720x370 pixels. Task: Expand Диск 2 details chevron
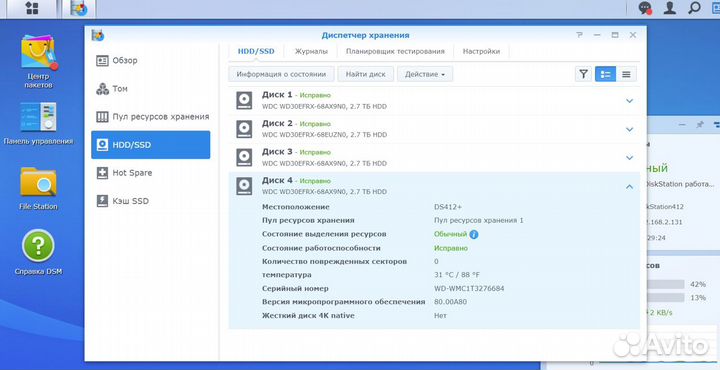tap(630, 129)
